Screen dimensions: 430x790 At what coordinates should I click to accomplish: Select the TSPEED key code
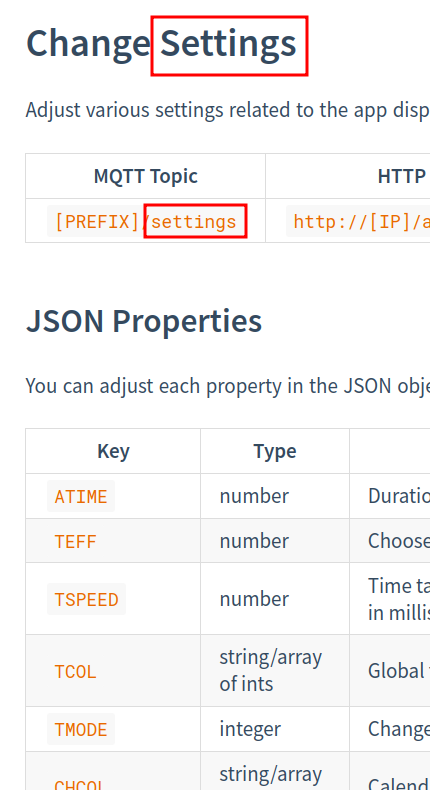[86, 599]
